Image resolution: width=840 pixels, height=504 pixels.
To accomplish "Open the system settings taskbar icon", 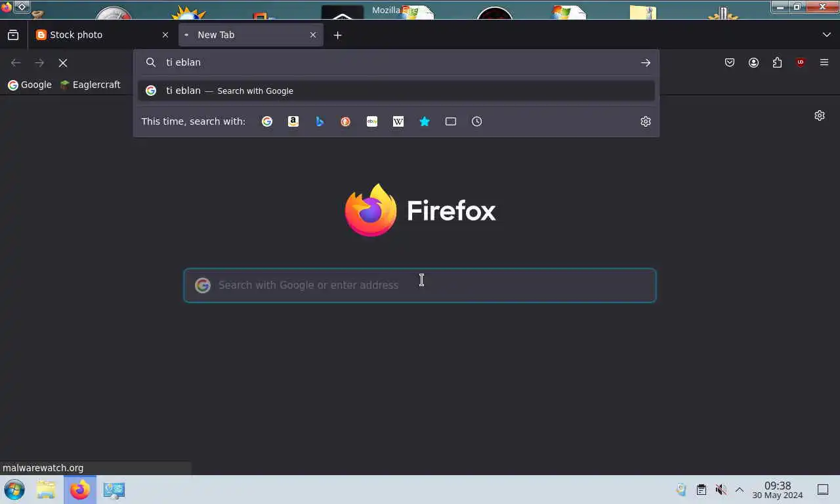I will tap(114, 490).
